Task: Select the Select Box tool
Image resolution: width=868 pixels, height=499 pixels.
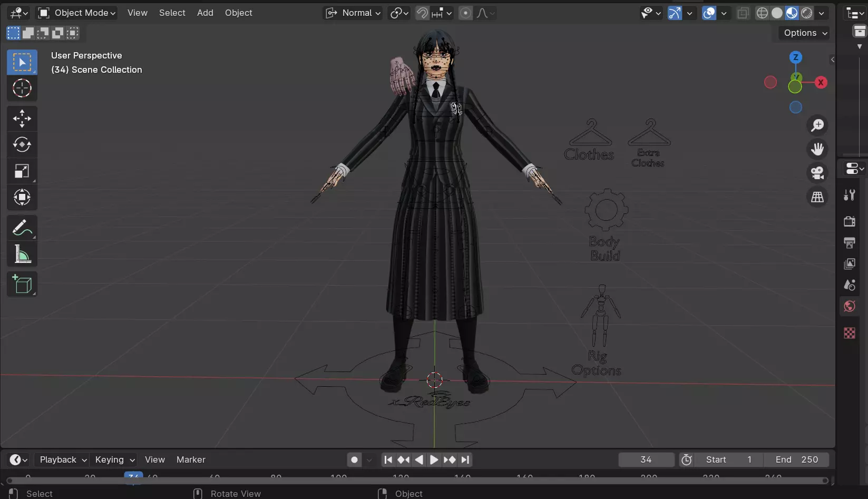Action: tap(22, 62)
